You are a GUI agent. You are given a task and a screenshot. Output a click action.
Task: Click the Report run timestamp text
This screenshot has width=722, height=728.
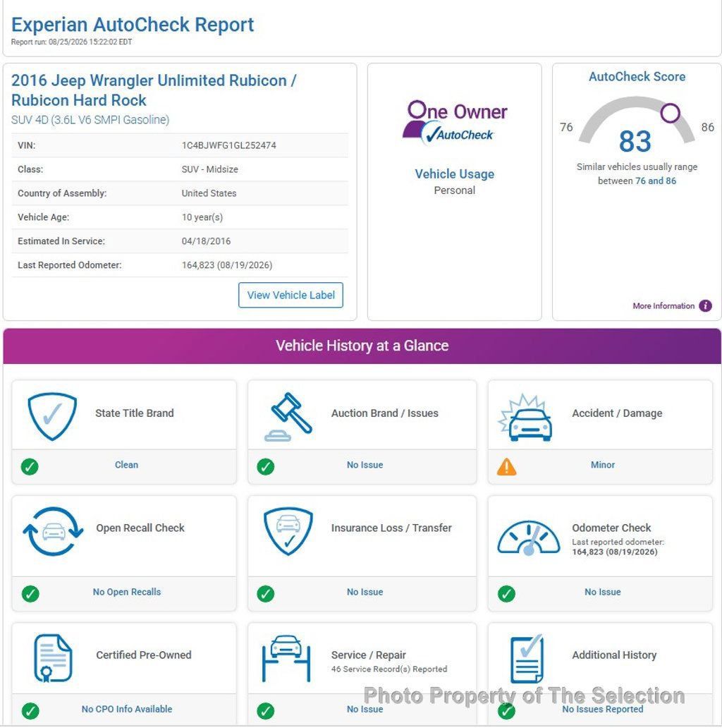pos(71,42)
